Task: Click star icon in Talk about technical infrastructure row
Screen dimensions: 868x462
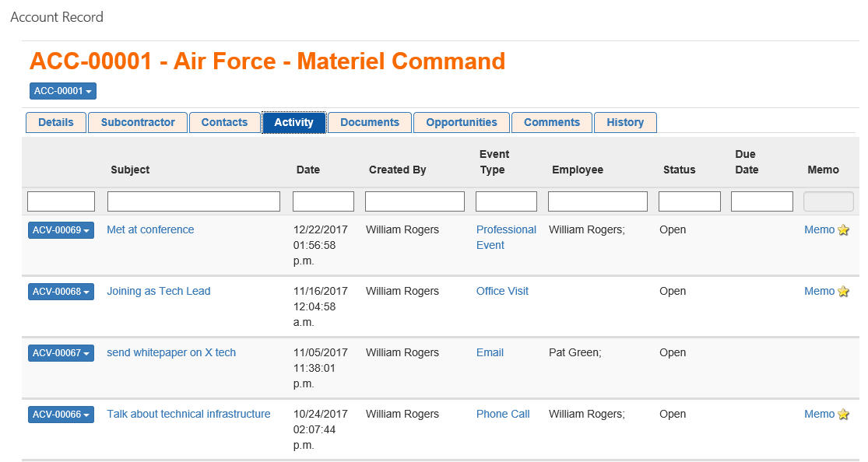Action: click(x=843, y=415)
